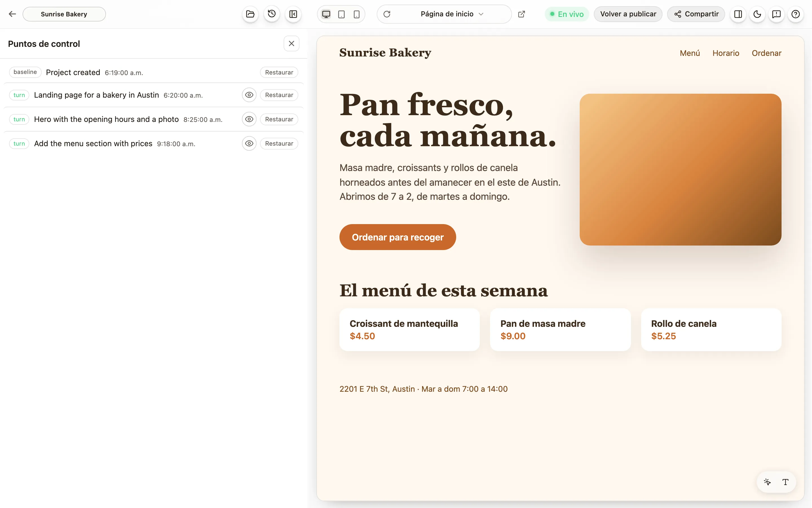Switch preview to desktop view
The width and height of the screenshot is (812, 508).
point(326,14)
